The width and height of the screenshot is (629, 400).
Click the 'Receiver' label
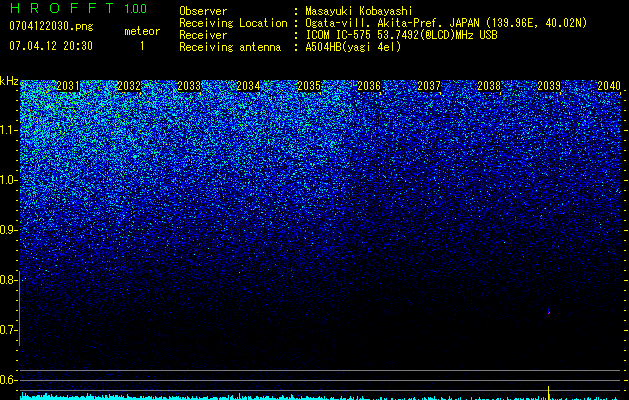point(203,35)
